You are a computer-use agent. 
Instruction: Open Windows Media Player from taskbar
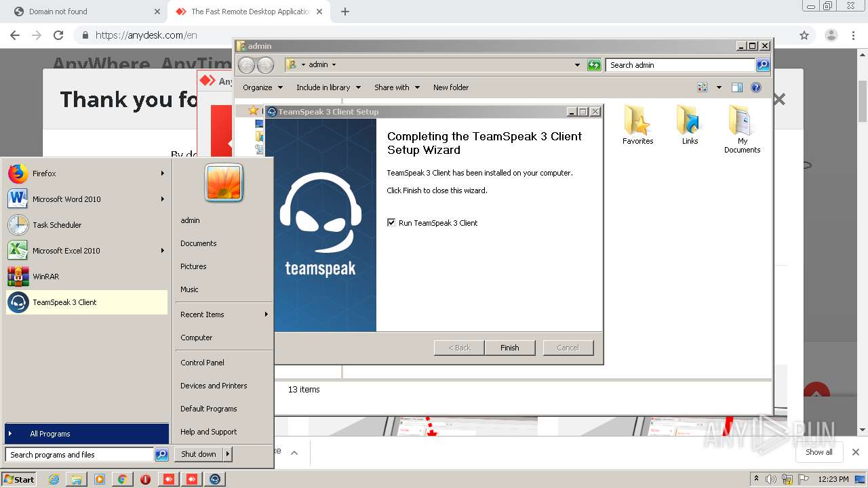100,479
